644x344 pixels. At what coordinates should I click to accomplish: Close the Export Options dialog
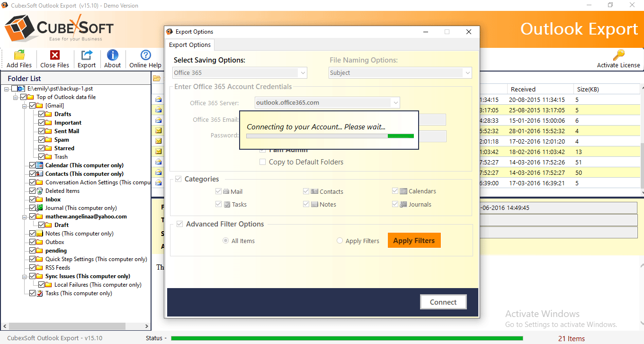(x=469, y=32)
